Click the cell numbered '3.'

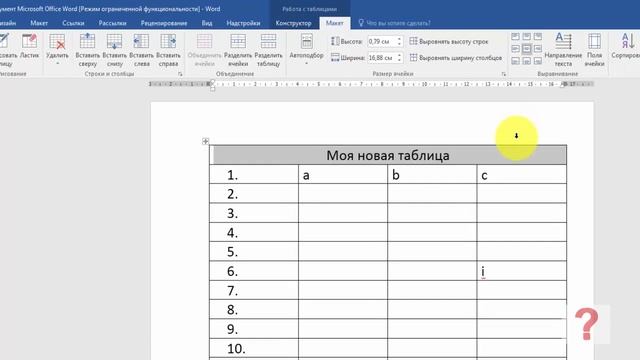(254, 213)
